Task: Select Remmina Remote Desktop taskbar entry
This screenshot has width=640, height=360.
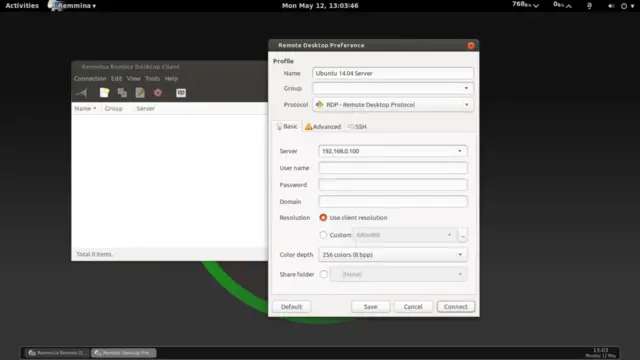Action: [57, 353]
